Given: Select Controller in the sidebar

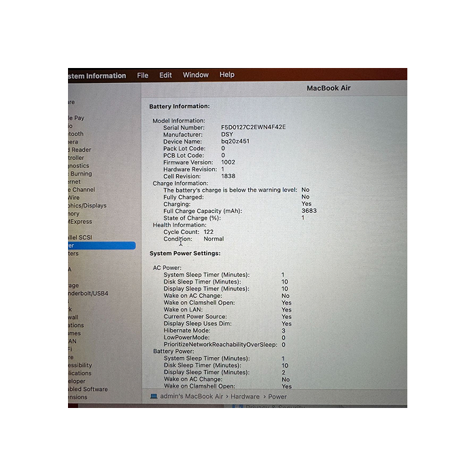Looking at the screenshot, I should tap(76, 158).
